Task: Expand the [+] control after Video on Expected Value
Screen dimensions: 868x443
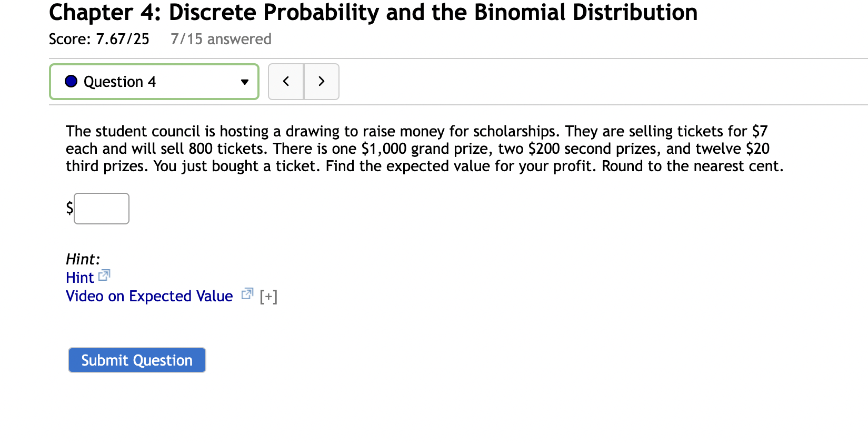Action: click(268, 296)
